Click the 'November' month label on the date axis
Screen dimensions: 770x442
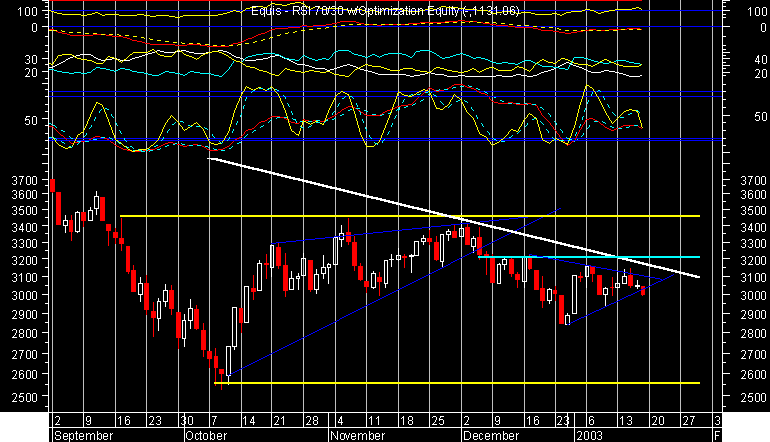pyautogui.click(x=358, y=436)
